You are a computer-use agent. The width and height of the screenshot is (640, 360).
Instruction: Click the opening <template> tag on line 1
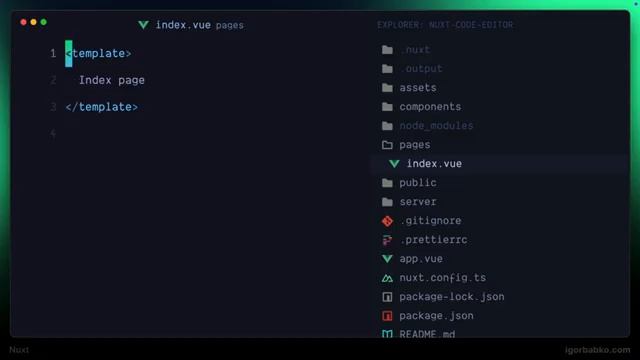click(x=98, y=53)
